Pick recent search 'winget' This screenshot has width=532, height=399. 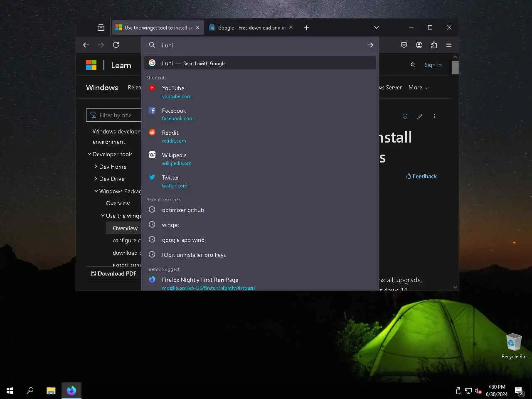(x=260, y=225)
